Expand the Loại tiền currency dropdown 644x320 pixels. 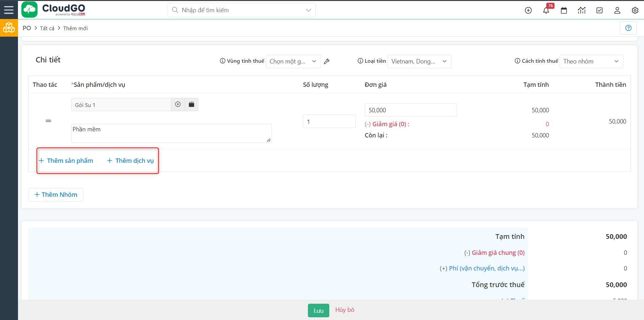pyautogui.click(x=419, y=61)
